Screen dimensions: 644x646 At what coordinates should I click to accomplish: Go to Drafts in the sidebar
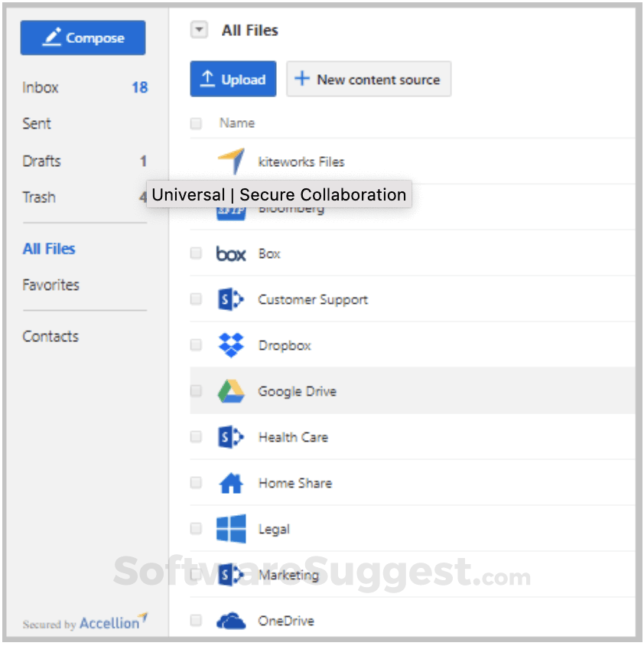coord(42,161)
